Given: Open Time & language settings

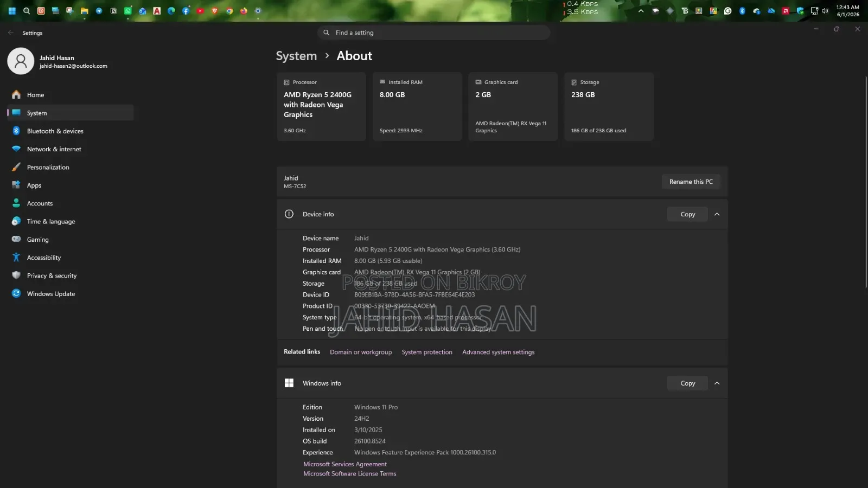Looking at the screenshot, I should pos(71,221).
